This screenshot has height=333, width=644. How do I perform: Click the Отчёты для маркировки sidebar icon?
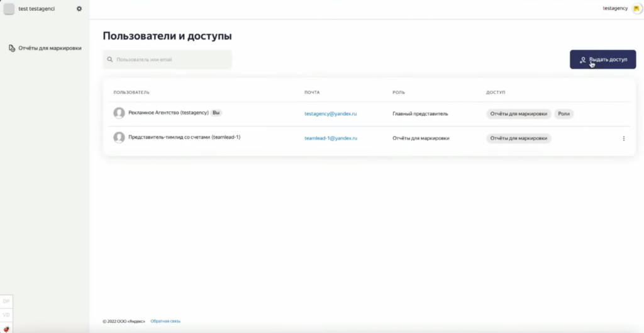click(x=12, y=48)
